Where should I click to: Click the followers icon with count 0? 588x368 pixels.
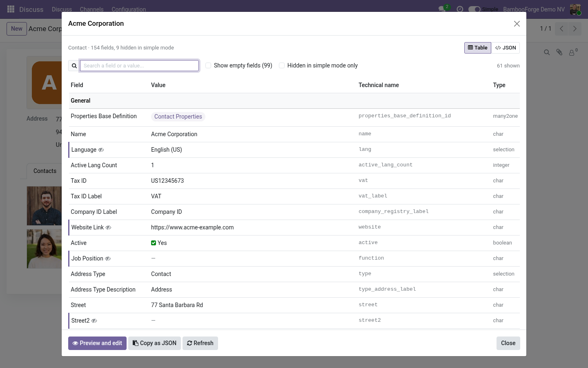coord(573,52)
